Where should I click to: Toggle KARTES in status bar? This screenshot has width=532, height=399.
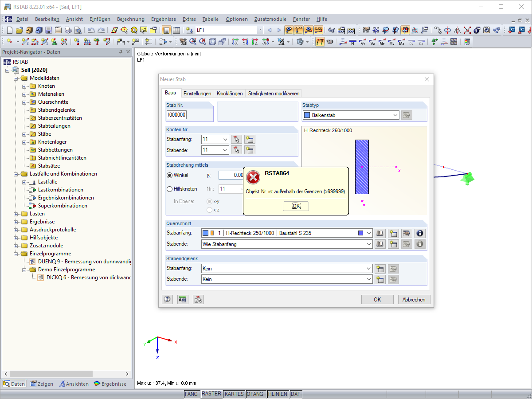234,394
